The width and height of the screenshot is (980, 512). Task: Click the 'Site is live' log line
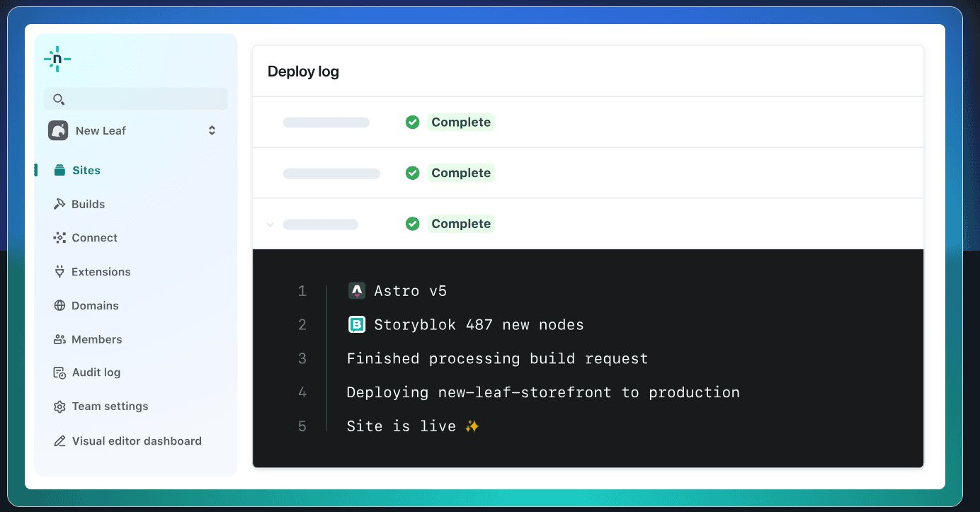(x=401, y=426)
